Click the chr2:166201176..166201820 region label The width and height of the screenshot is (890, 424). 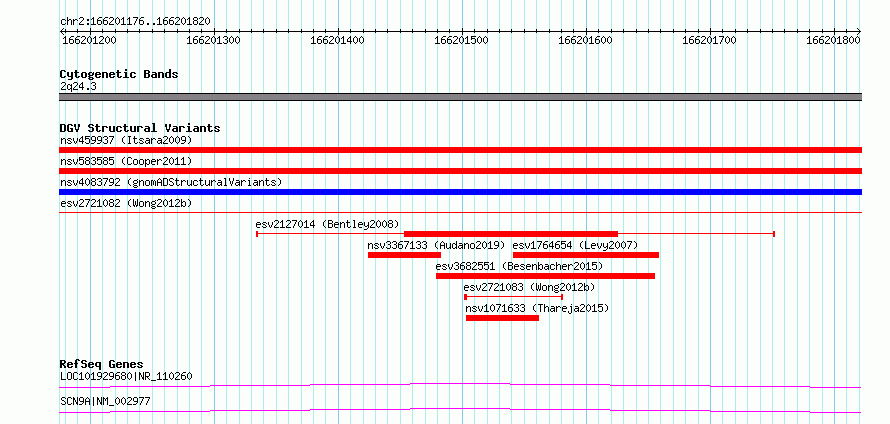point(135,22)
